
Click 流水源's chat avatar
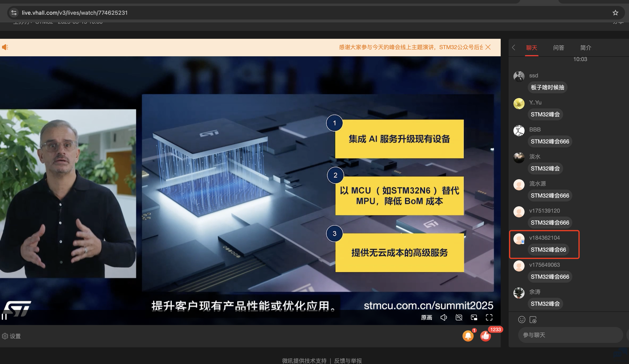519,185
